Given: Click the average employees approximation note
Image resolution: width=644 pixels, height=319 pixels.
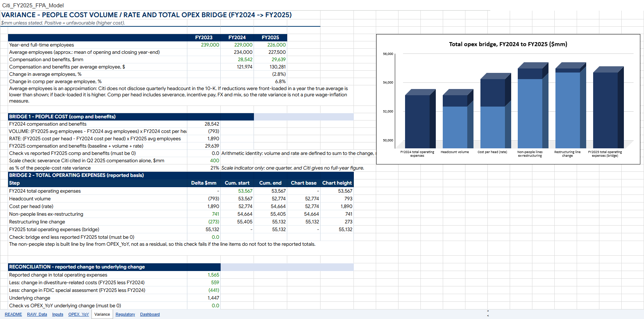Looking at the screenshot, I should [x=179, y=95].
